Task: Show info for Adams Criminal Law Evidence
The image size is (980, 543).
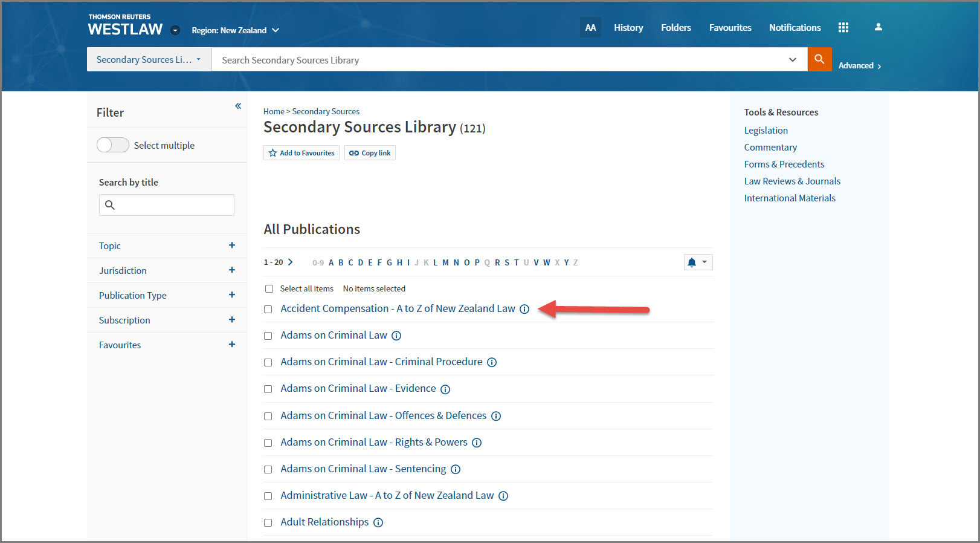Action: click(445, 389)
